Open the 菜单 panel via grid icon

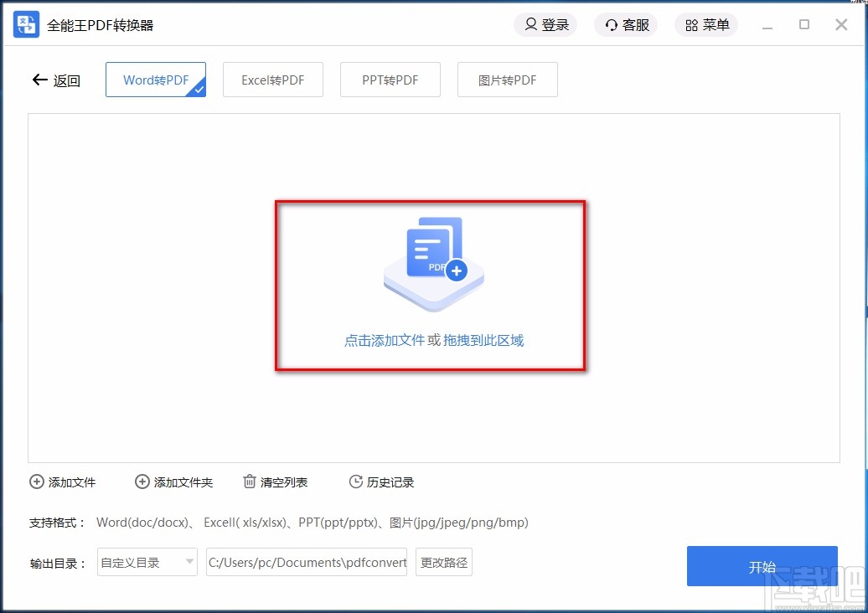[690, 25]
